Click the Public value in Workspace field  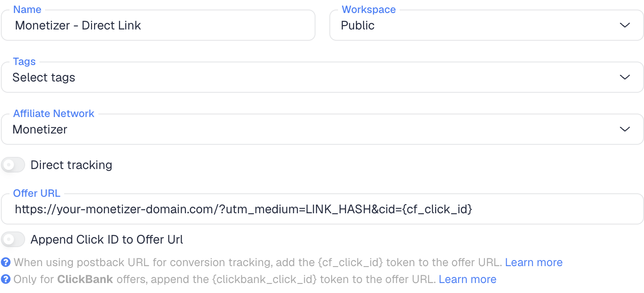point(358,25)
